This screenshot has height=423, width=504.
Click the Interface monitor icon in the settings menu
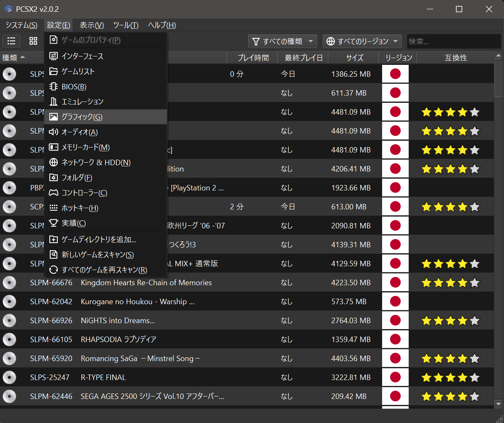point(54,56)
